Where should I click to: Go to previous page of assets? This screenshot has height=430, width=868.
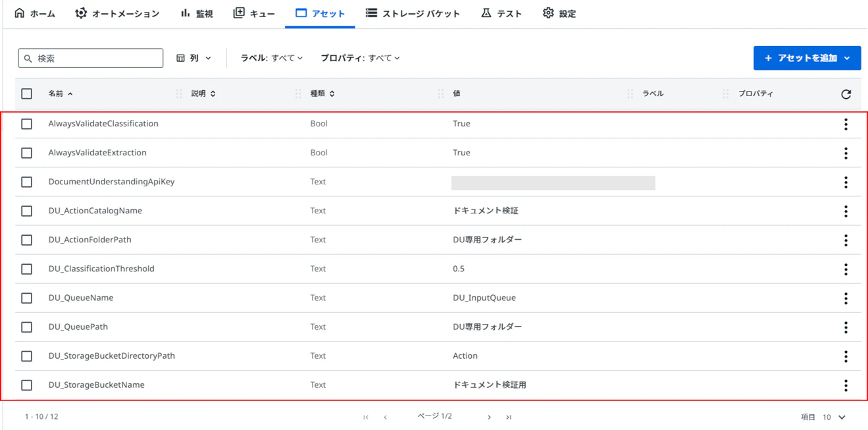point(385,417)
